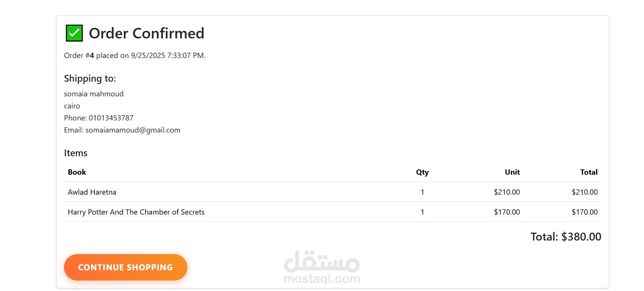The width and height of the screenshot is (644, 291).
Task: Click the Shipping to: heading
Action: tap(90, 78)
